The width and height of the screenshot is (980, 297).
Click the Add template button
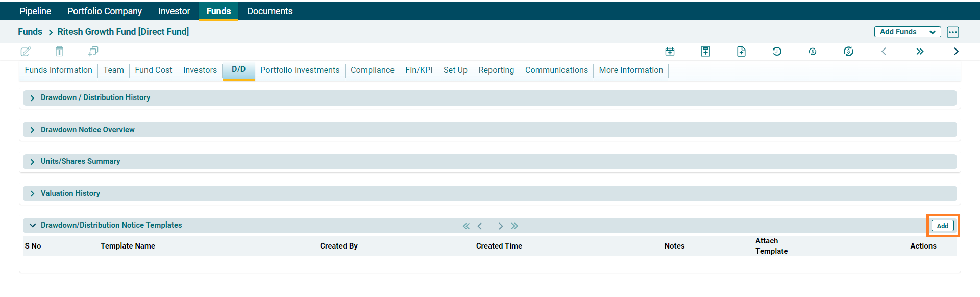(x=942, y=226)
